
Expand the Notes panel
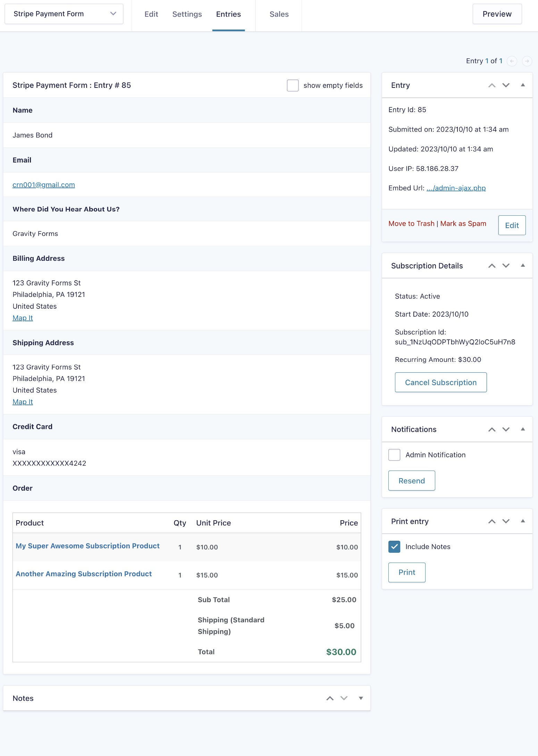tap(361, 698)
